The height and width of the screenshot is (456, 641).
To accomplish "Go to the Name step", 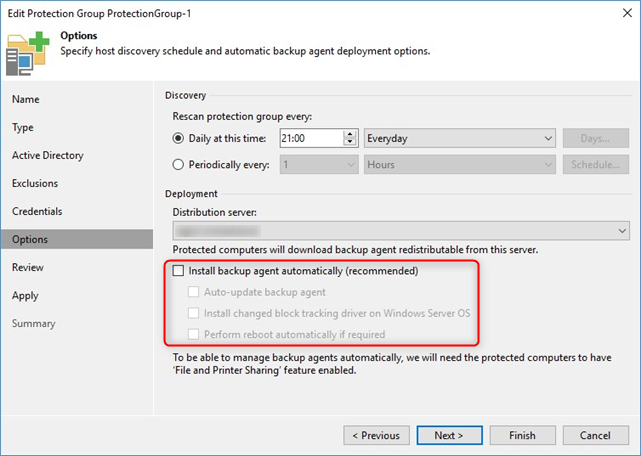I will pyautogui.click(x=26, y=100).
